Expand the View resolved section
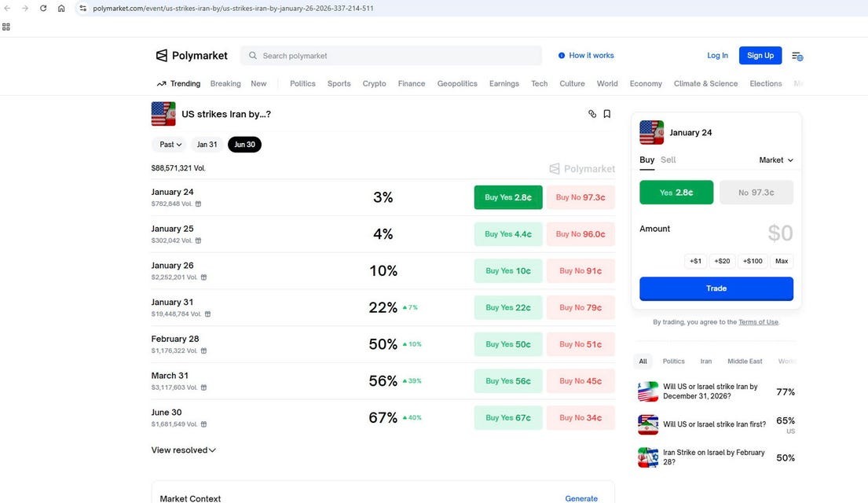868x503 pixels. click(183, 450)
